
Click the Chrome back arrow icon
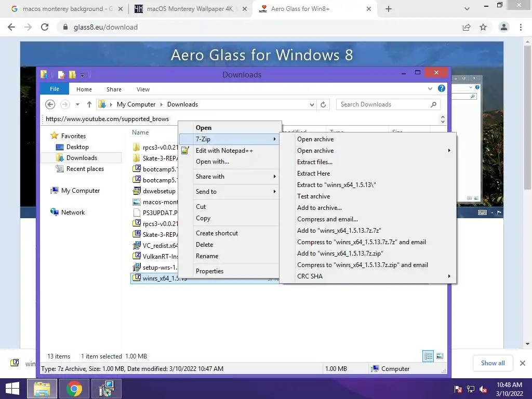(11, 27)
